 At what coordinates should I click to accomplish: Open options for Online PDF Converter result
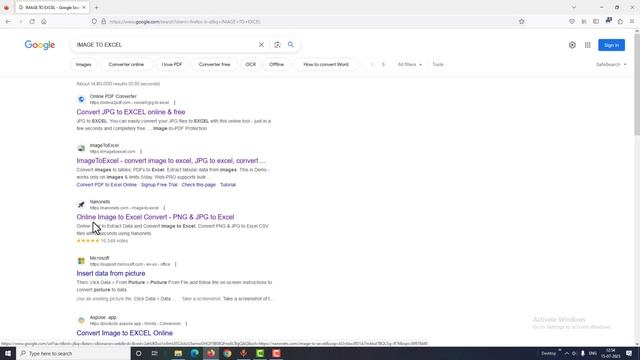(x=174, y=102)
